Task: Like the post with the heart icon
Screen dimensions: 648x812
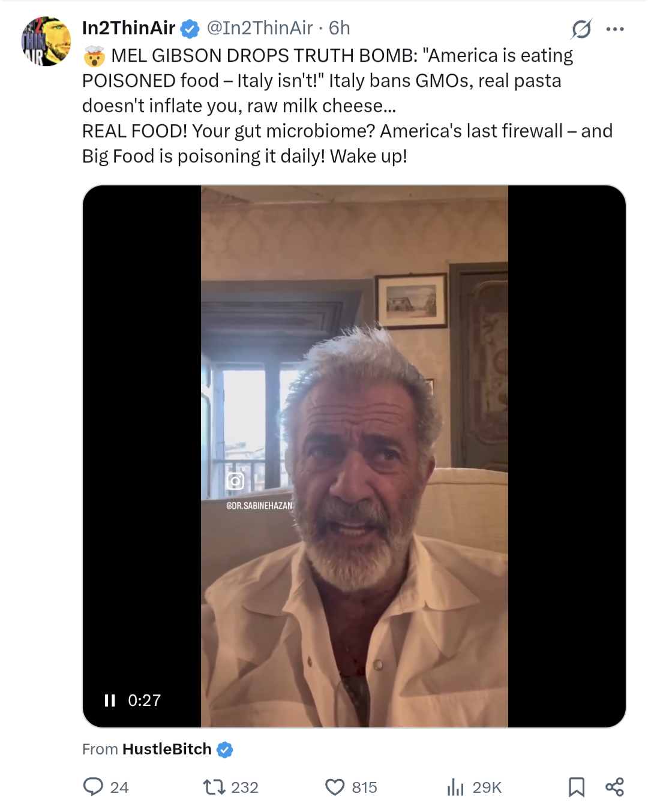Action: coord(335,787)
